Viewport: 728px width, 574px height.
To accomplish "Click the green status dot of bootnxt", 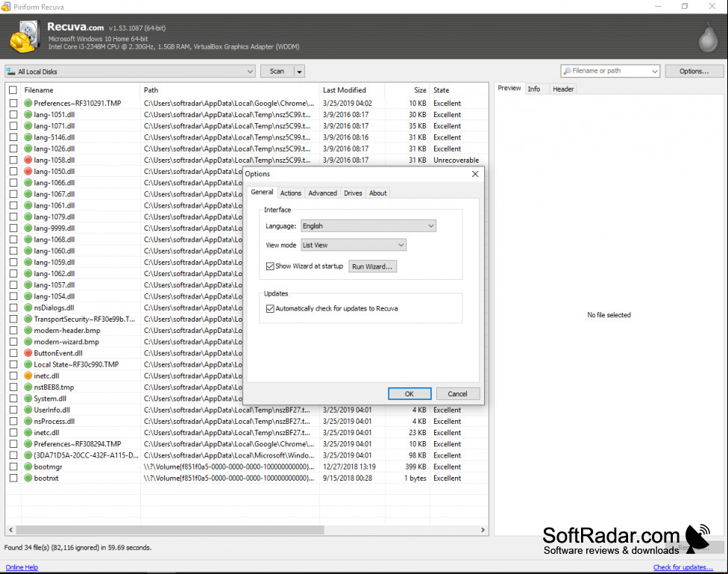I will 28,478.
